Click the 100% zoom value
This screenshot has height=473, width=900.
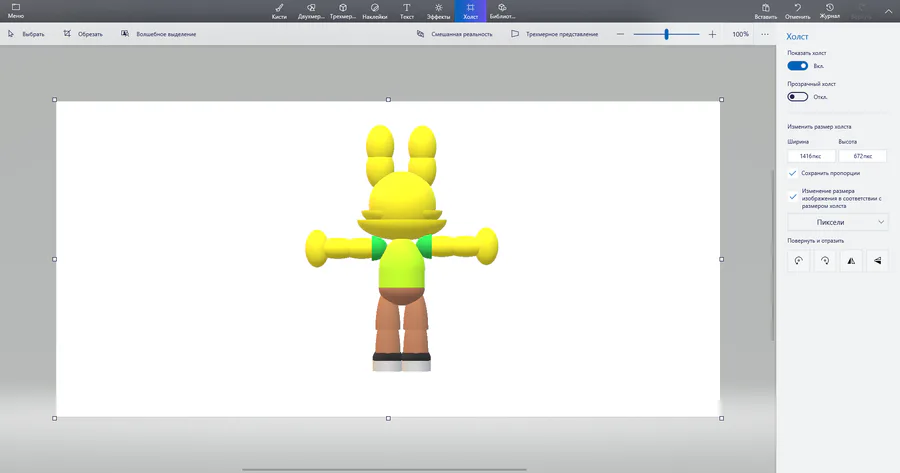click(x=740, y=34)
